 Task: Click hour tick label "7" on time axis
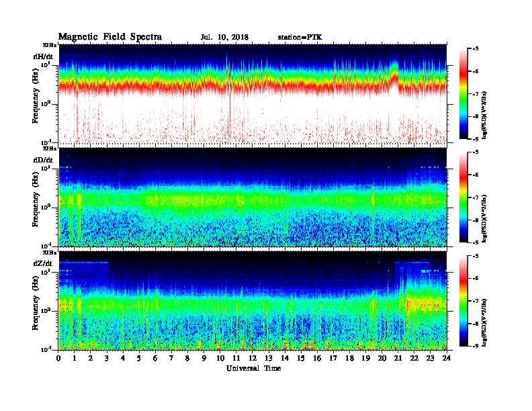click(x=171, y=358)
